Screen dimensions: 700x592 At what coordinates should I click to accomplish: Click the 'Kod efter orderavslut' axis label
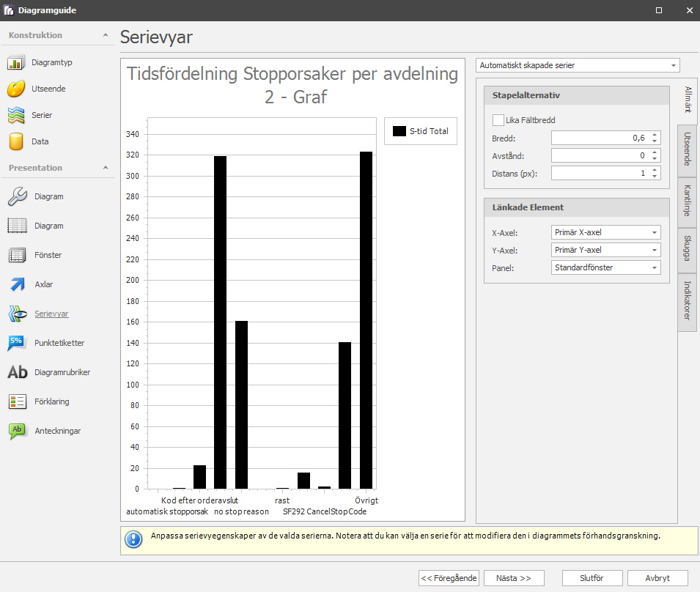click(199, 500)
